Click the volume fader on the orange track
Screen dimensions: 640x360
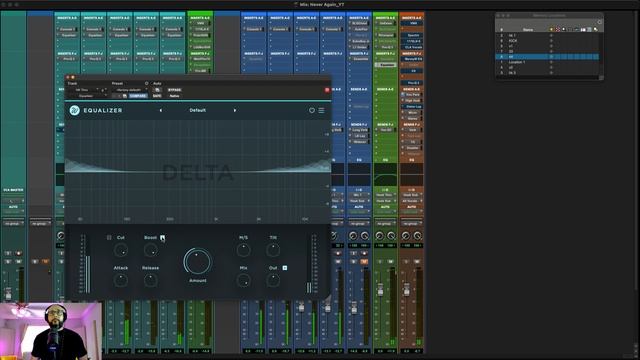[407, 291]
